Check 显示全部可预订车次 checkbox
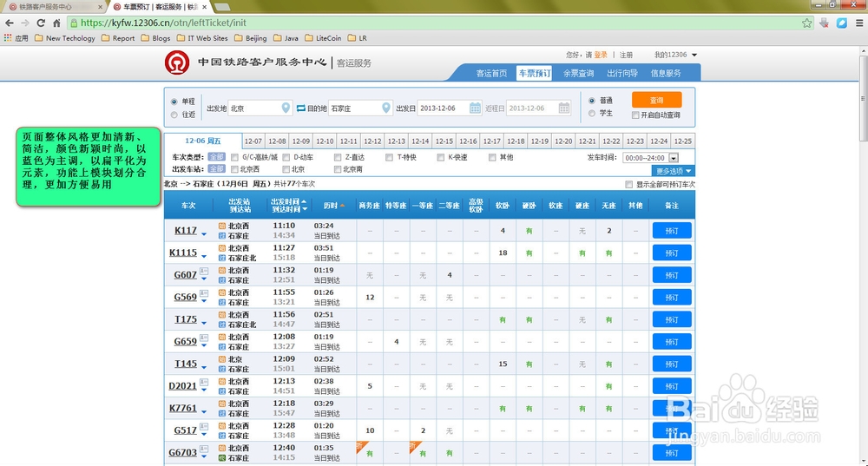 pos(628,184)
